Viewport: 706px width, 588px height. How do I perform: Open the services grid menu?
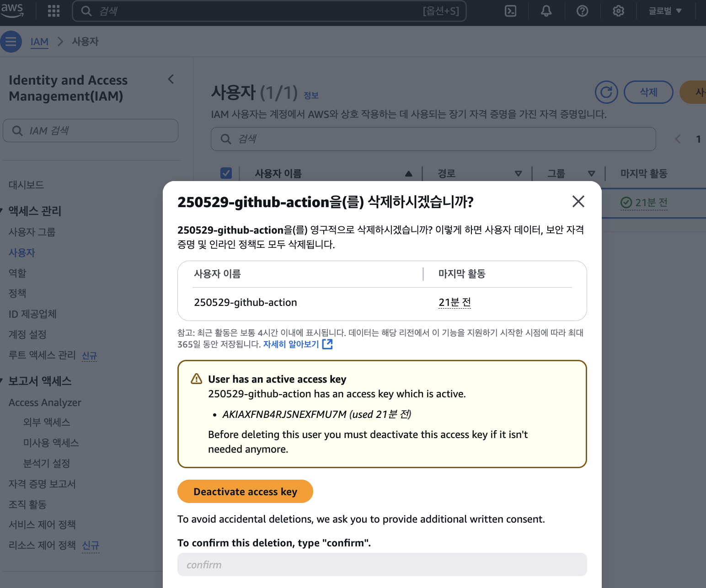point(54,11)
